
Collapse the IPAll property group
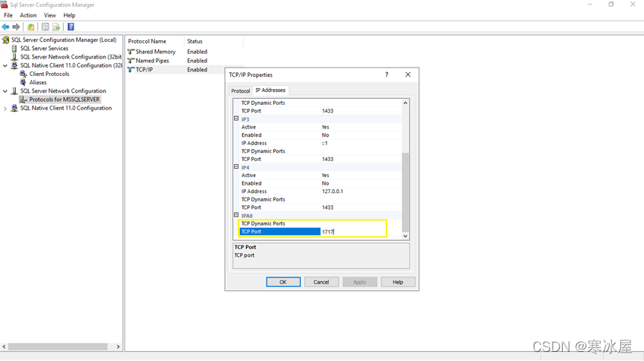point(236,215)
